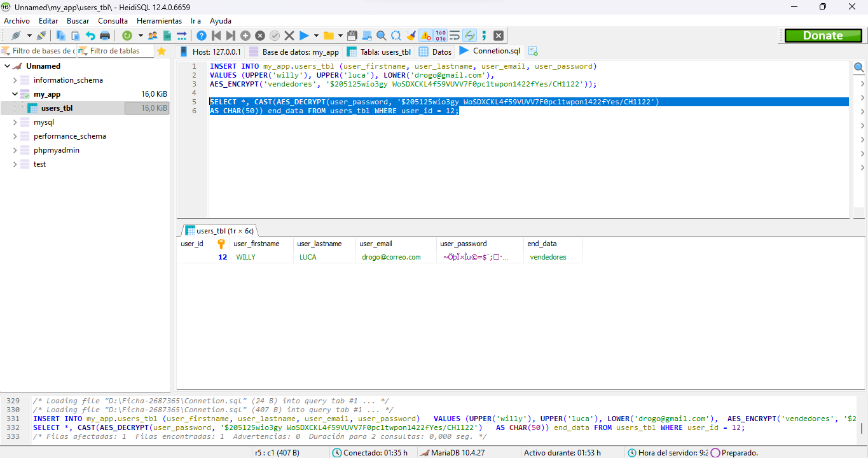Viewport: 868px width, 458px height.
Task: Toggle the favorites star next to table filter
Action: (162, 50)
